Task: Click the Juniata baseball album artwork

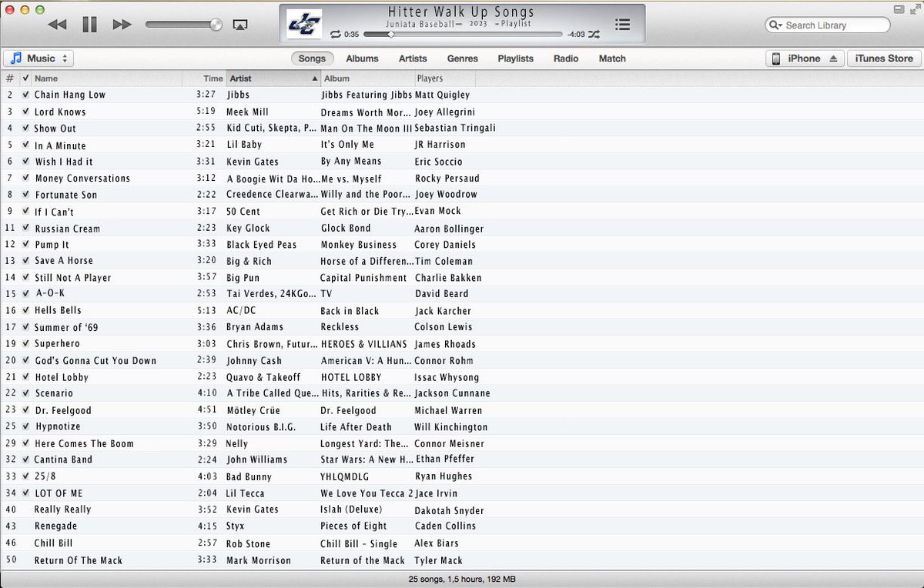Action: 304,24
